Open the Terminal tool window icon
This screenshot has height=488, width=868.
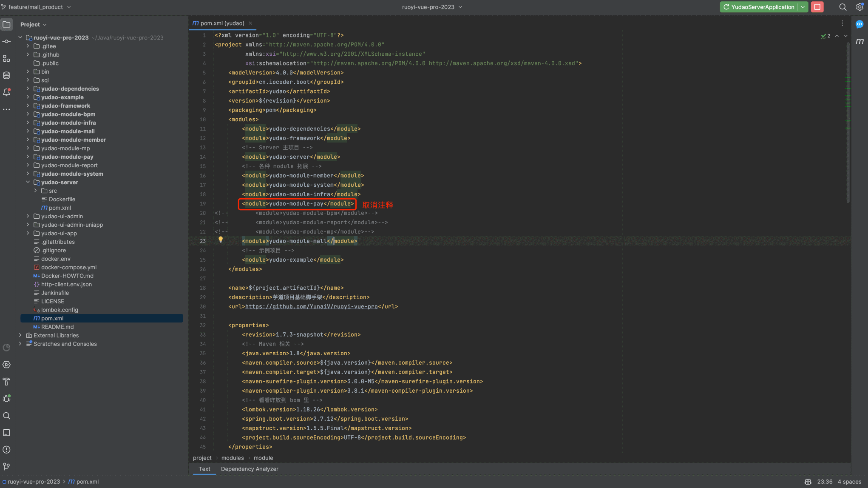[6, 433]
